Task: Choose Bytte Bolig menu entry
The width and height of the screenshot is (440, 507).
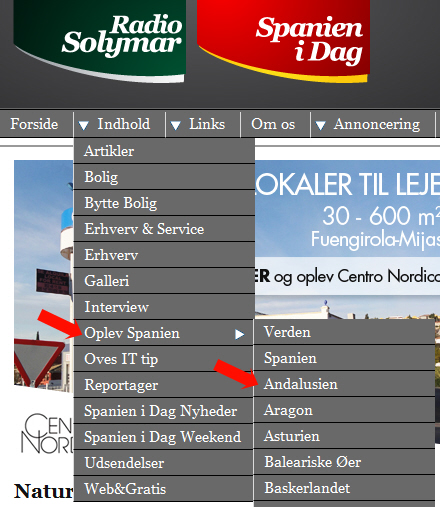Action: coord(164,203)
